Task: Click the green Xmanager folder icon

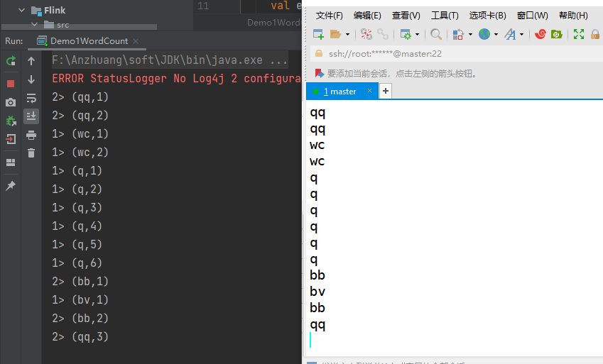Action: (x=556, y=34)
